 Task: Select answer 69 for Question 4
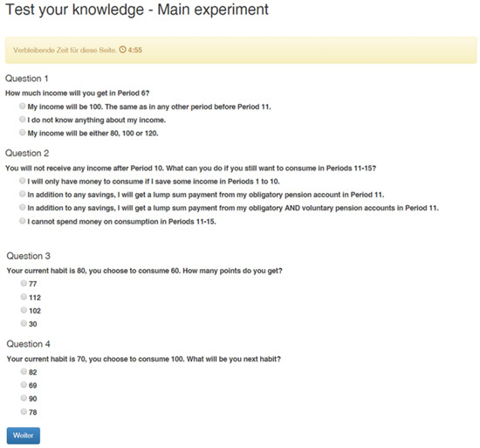[24, 384]
